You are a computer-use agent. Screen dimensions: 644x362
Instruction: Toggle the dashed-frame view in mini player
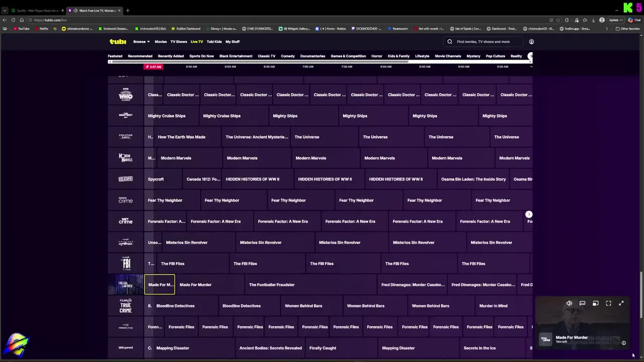coord(608,303)
